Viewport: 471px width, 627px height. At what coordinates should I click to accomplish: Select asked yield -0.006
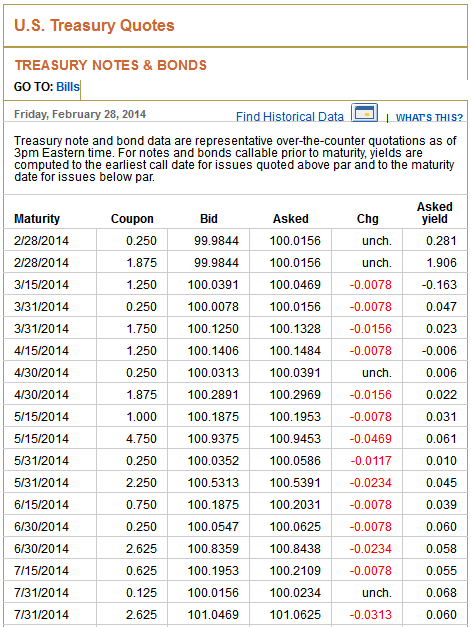pos(439,351)
